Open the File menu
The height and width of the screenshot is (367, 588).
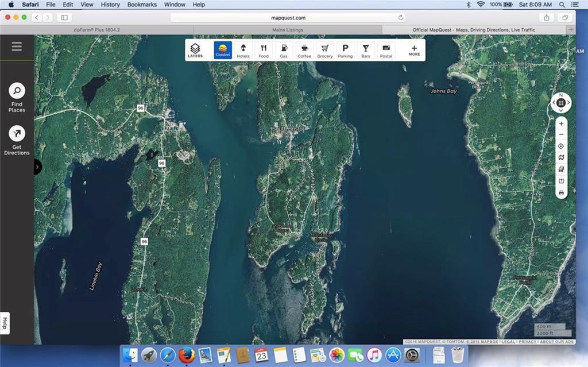pyautogui.click(x=51, y=5)
